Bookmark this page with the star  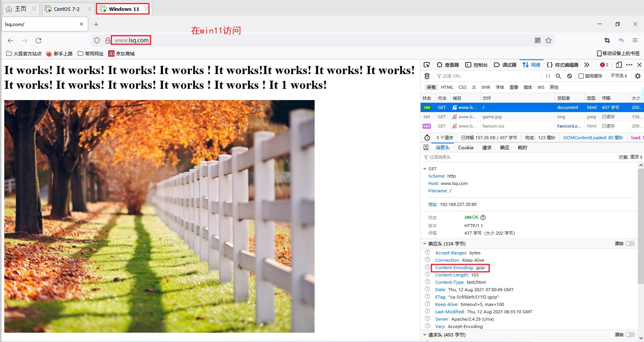tap(549, 40)
